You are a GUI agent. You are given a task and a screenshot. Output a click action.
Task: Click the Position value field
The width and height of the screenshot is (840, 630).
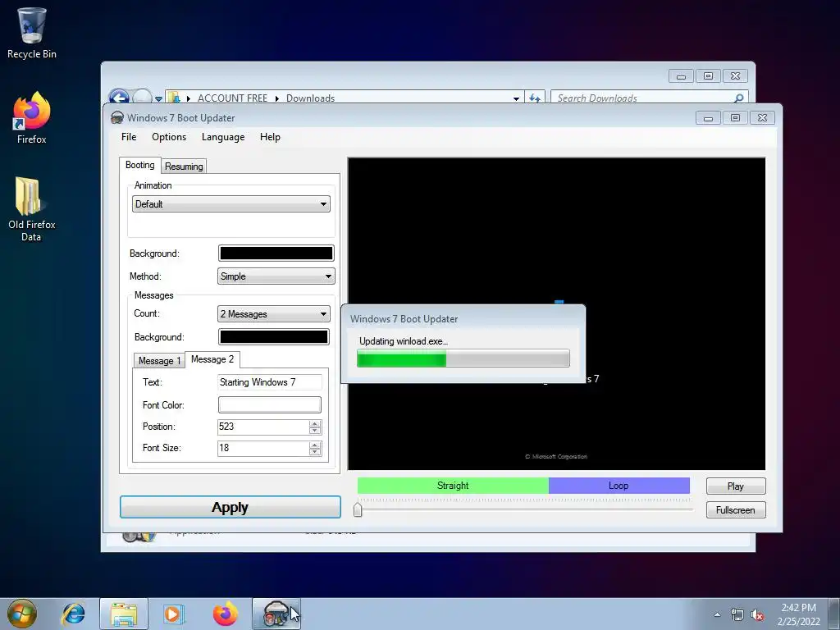(263, 427)
